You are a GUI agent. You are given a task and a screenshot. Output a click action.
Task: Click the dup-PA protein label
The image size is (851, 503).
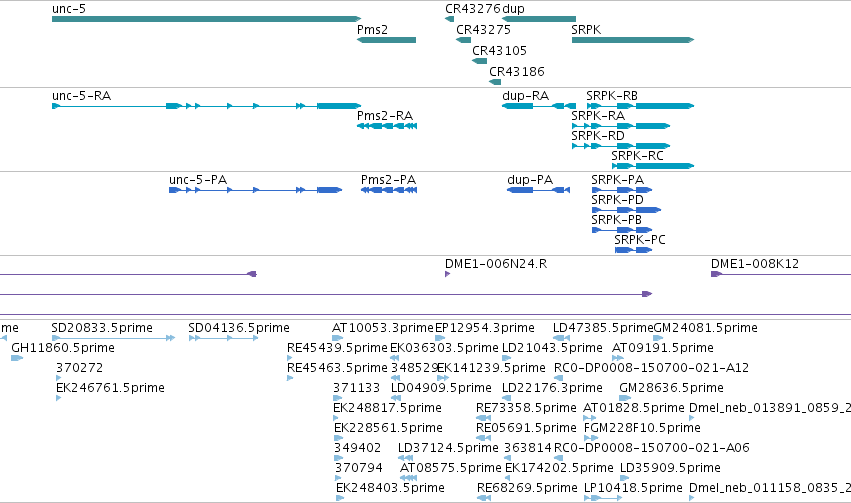pyautogui.click(x=530, y=180)
